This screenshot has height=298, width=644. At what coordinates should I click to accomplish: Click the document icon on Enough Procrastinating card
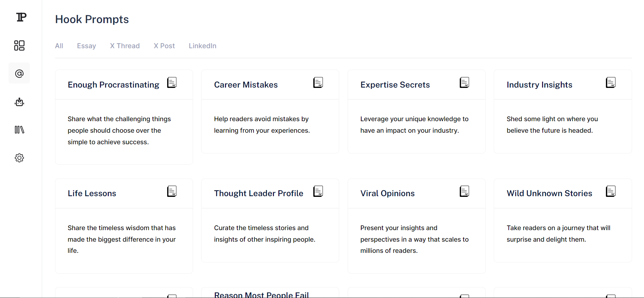tap(172, 82)
